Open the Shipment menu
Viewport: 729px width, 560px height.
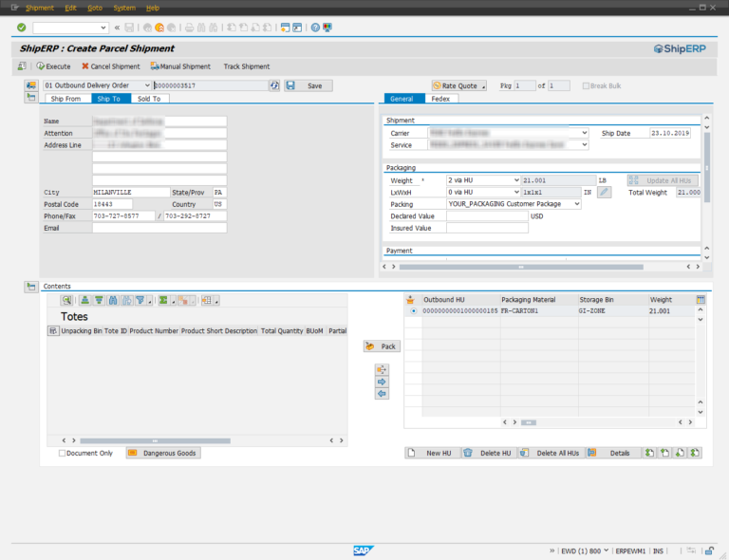[x=40, y=8]
